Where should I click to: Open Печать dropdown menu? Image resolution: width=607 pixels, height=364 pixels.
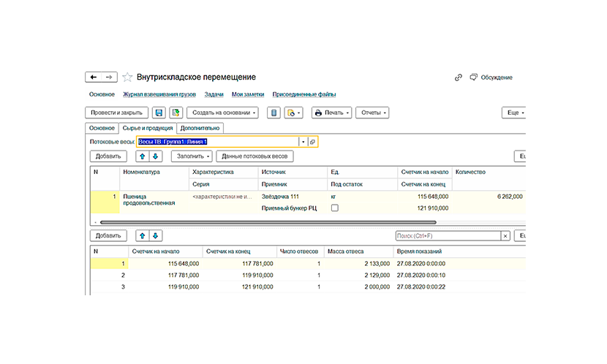[332, 113]
